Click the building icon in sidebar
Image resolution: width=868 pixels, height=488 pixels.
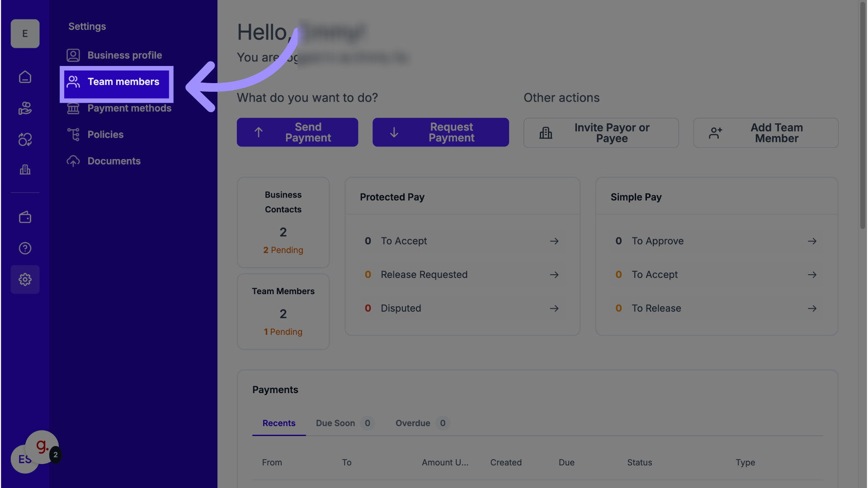[25, 170]
